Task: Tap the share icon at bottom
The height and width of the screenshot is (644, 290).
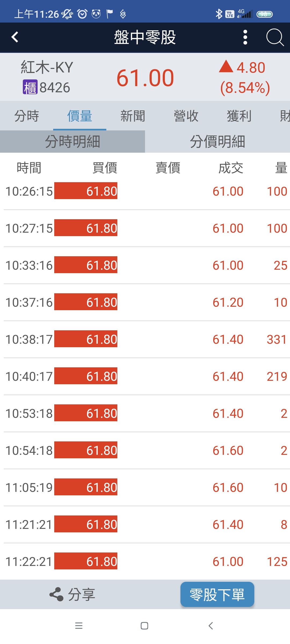Action: 56,594
